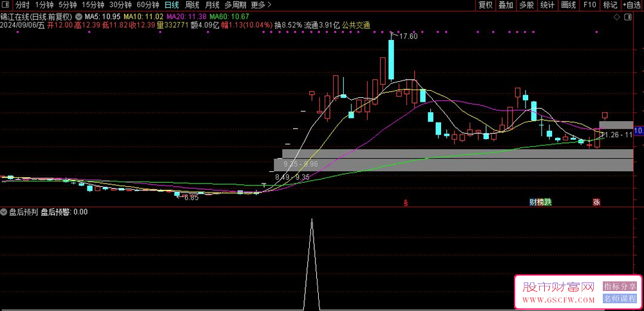
Task: Open the 多股 multi-stock view
Action: [527, 5]
